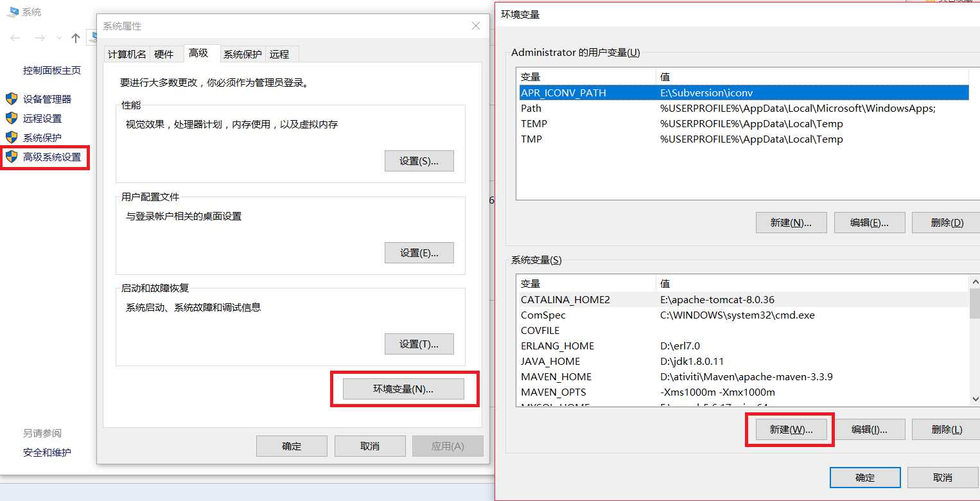Open 安全和维护 link
980x501 pixels.
47,452
